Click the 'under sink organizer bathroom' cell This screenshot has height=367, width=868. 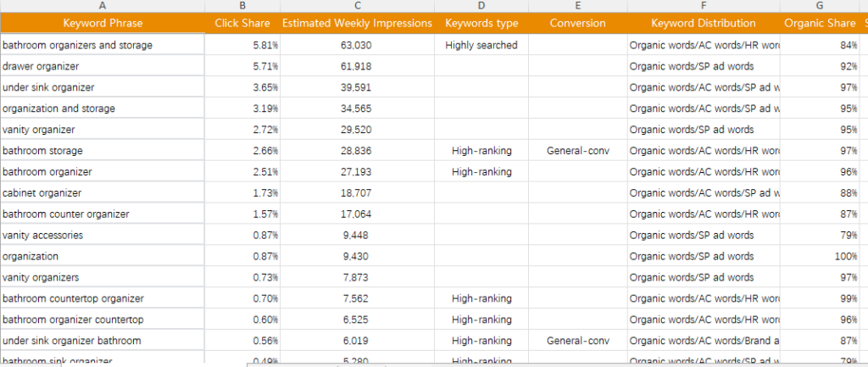click(x=102, y=341)
